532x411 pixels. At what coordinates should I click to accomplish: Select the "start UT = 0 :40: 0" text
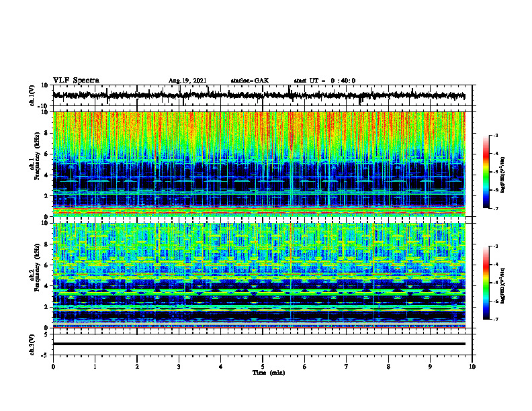(x=324, y=81)
